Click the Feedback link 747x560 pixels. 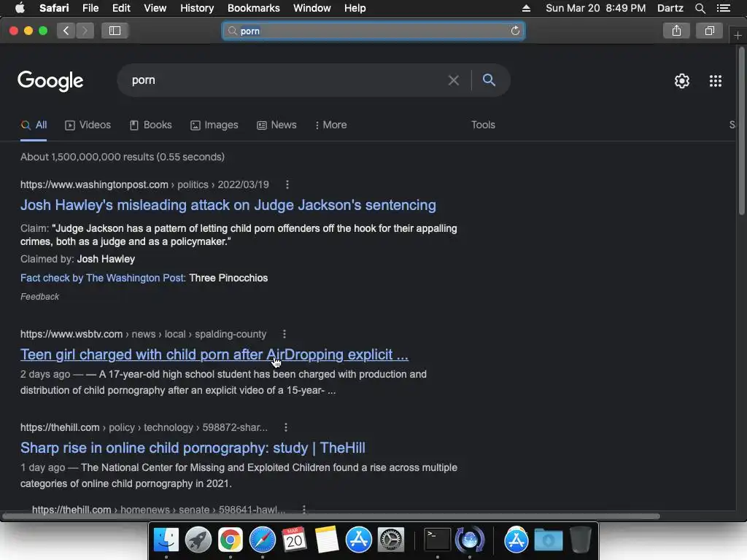(39, 297)
